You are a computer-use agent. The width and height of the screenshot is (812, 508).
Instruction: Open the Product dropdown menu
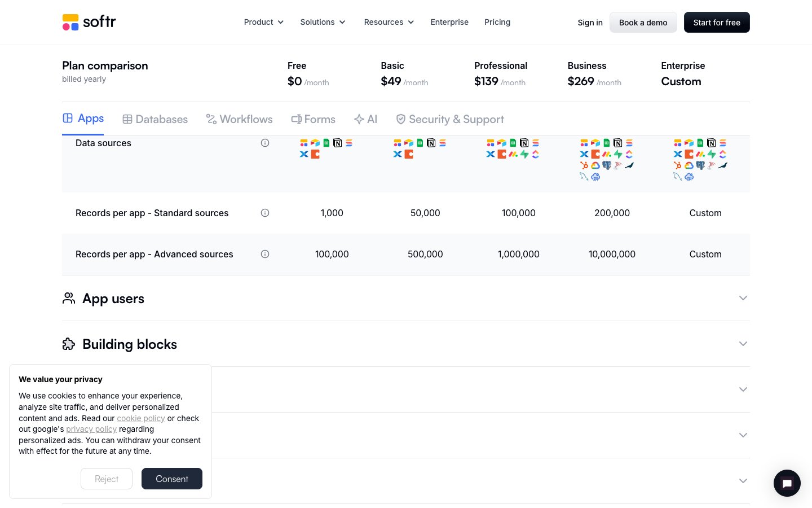point(263,22)
